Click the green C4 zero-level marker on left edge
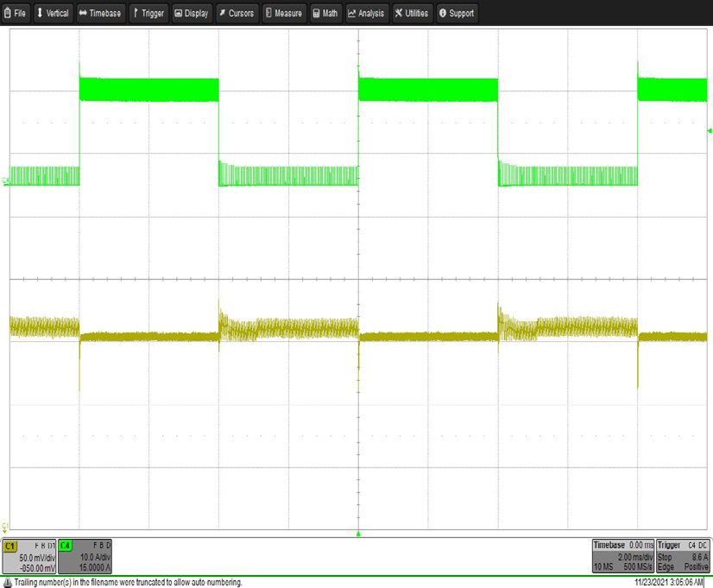The image size is (713, 588). pyautogui.click(x=6, y=180)
